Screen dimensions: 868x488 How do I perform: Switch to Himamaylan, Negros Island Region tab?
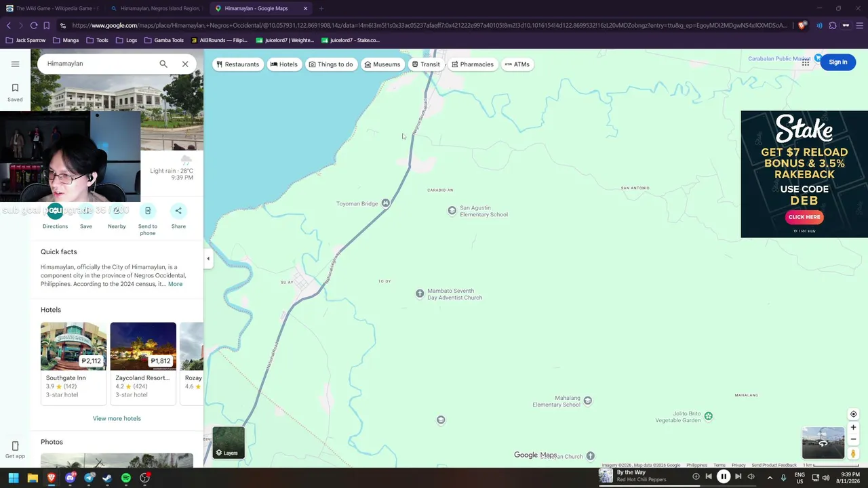pyautogui.click(x=159, y=8)
